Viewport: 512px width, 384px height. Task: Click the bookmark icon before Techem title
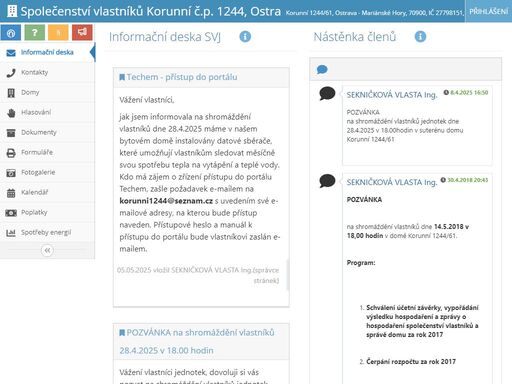point(122,77)
